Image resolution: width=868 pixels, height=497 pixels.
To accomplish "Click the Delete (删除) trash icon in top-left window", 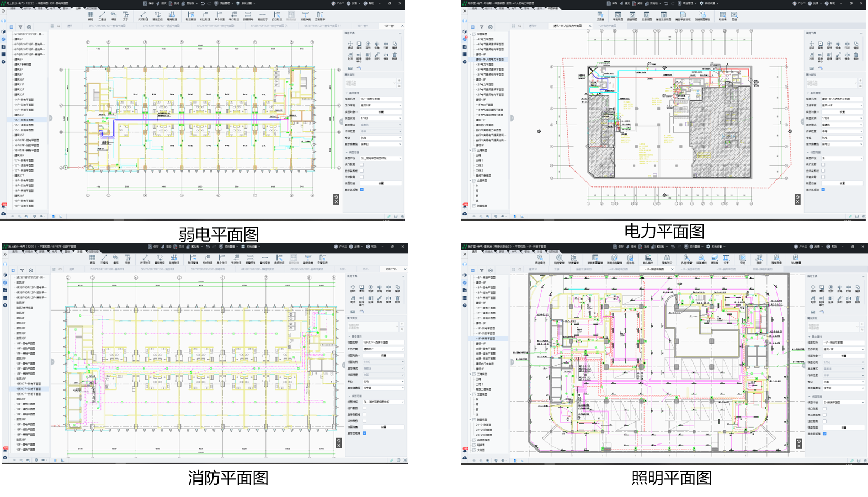I will click(395, 55).
